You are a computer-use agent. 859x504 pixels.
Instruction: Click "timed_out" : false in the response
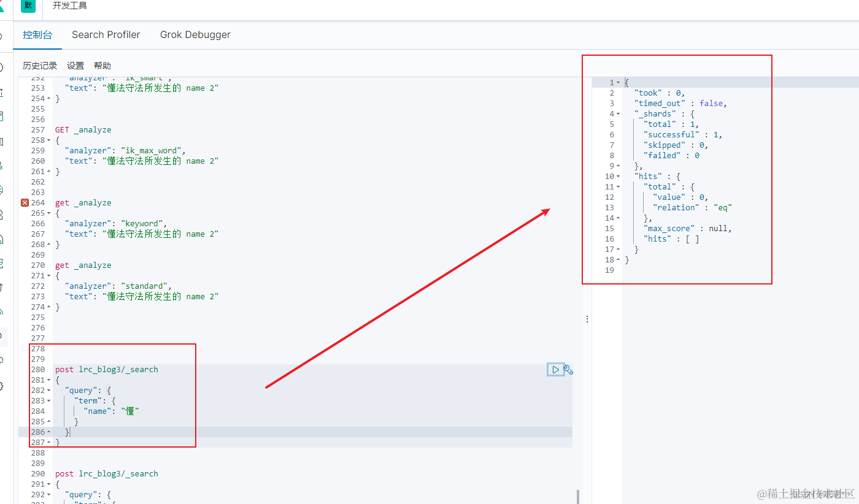681,104
